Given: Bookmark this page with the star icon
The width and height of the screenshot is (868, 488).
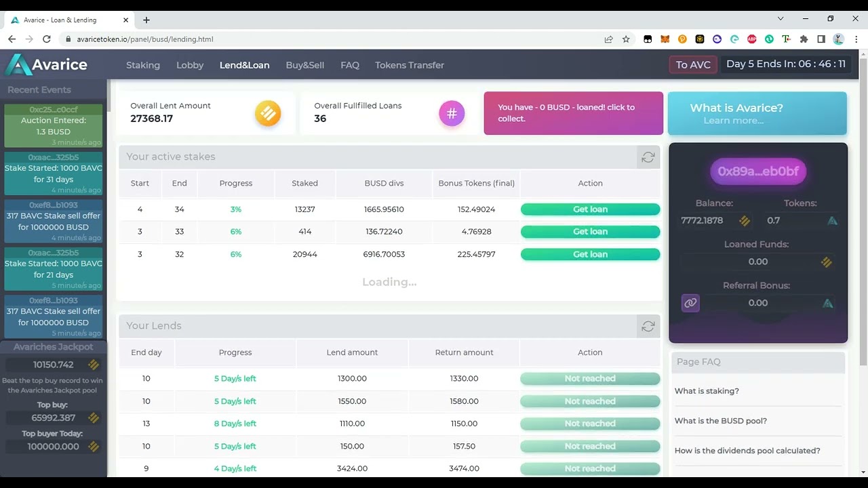Looking at the screenshot, I should pyautogui.click(x=626, y=39).
